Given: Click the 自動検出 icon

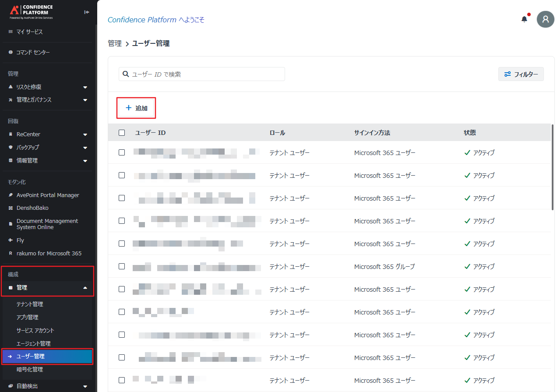Looking at the screenshot, I should (11, 386).
